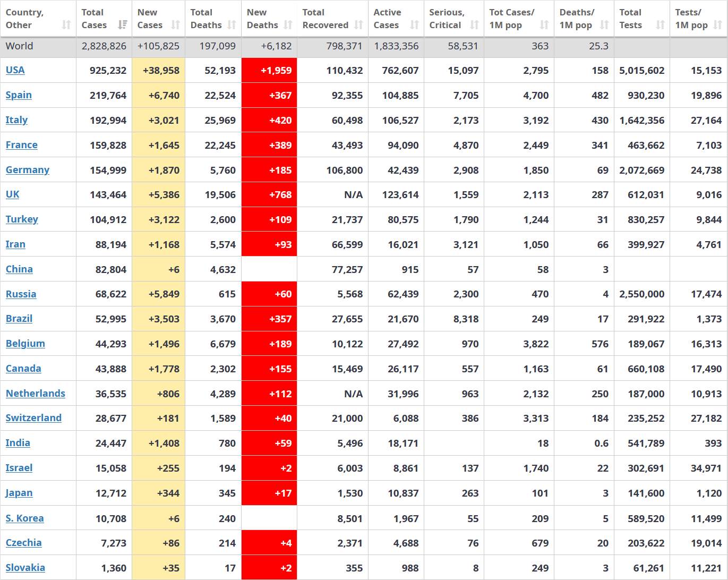Follow the Germany link

[x=28, y=170]
